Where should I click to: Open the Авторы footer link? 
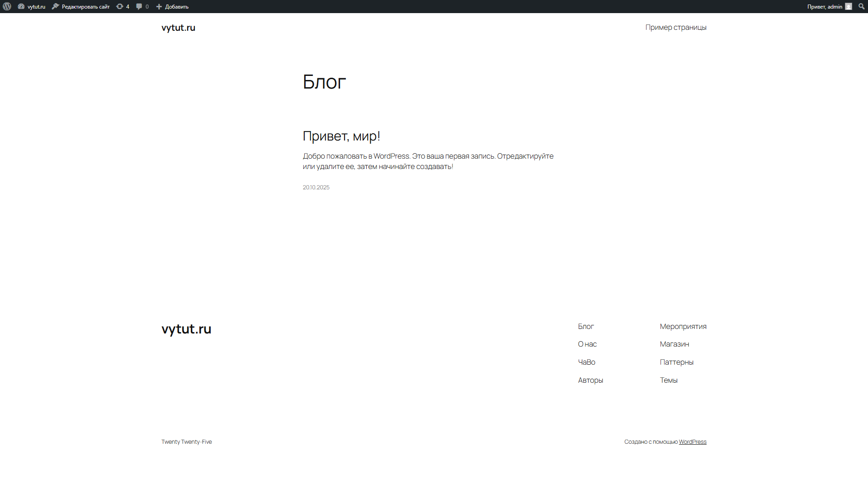click(x=590, y=380)
